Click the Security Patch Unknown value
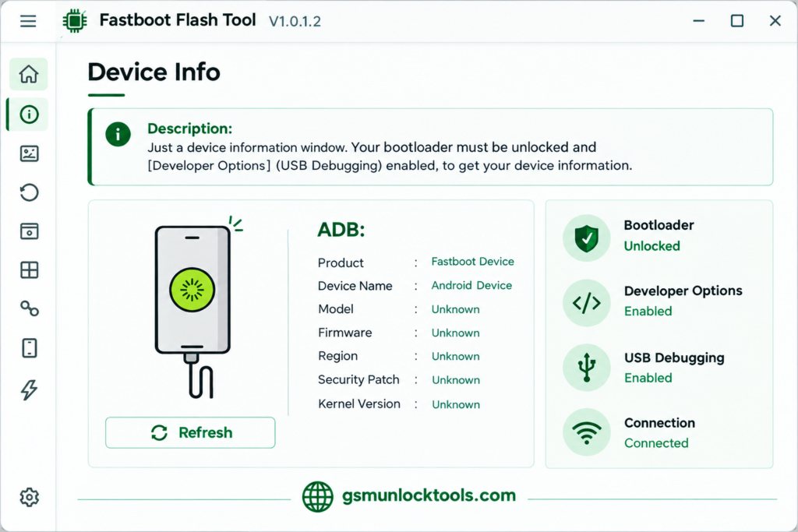This screenshot has height=532, width=798. point(455,380)
